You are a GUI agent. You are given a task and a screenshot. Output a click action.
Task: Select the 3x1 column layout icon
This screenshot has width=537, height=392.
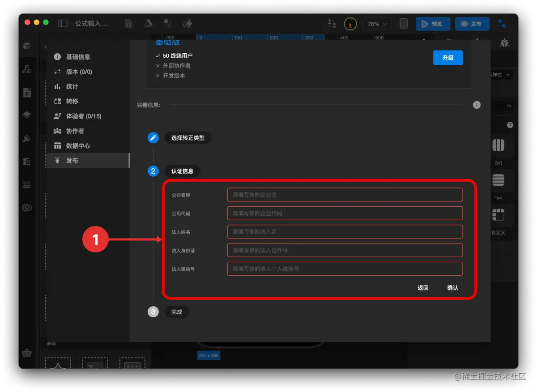click(x=498, y=145)
